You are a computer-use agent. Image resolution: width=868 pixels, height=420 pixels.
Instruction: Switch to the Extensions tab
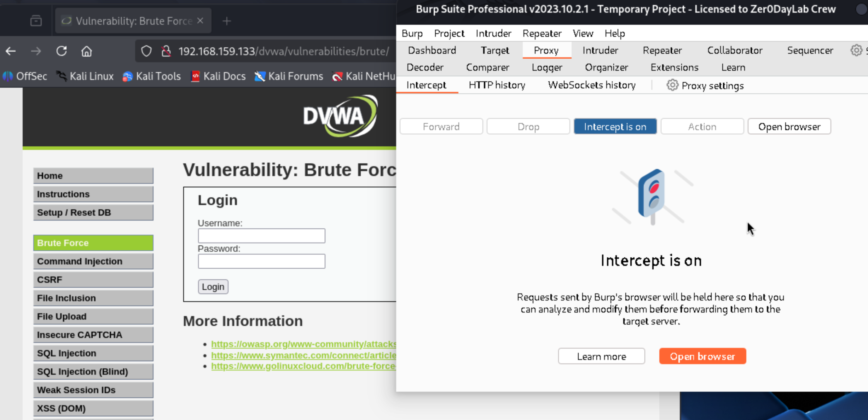[674, 67]
